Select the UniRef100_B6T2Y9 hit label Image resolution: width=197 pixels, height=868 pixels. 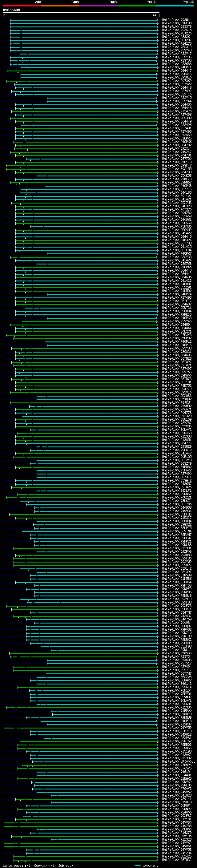click(x=177, y=460)
